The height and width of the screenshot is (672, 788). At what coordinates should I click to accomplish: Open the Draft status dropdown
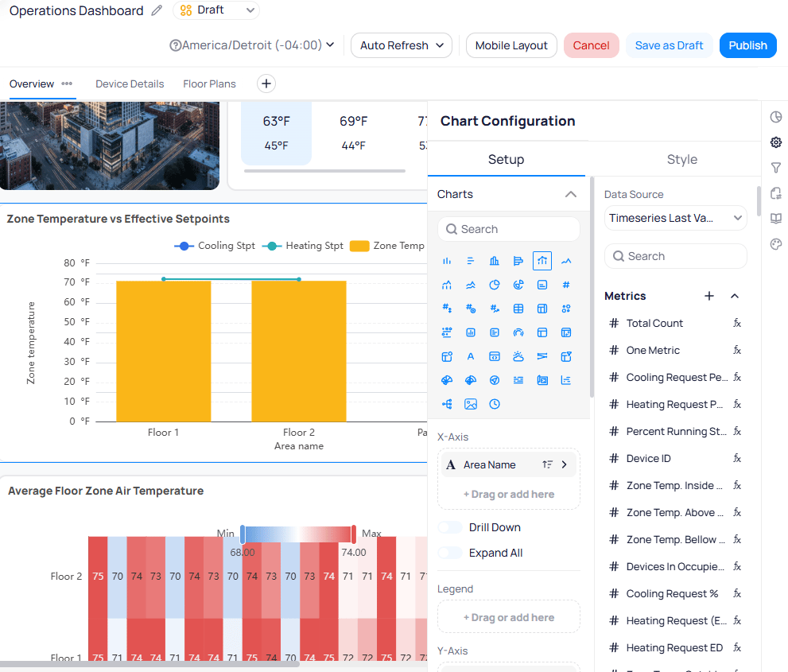[216, 10]
